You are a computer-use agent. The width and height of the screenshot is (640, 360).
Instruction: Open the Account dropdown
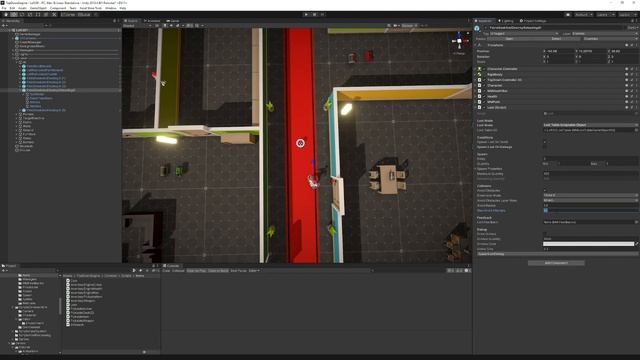coord(584,15)
